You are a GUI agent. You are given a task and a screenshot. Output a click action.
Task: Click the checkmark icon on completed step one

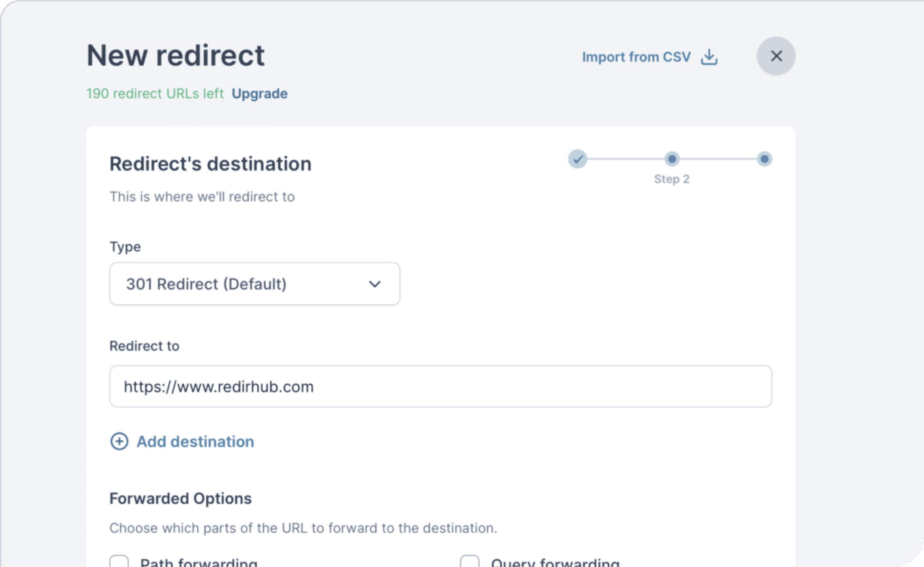click(578, 159)
